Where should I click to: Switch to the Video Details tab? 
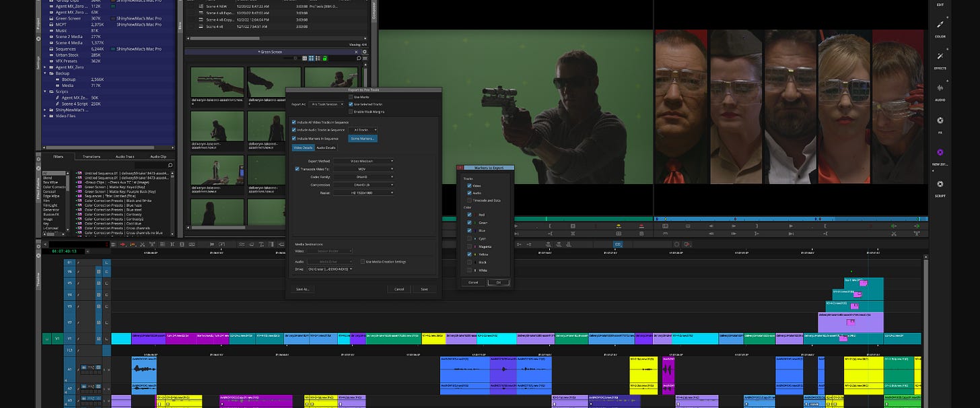coord(304,147)
